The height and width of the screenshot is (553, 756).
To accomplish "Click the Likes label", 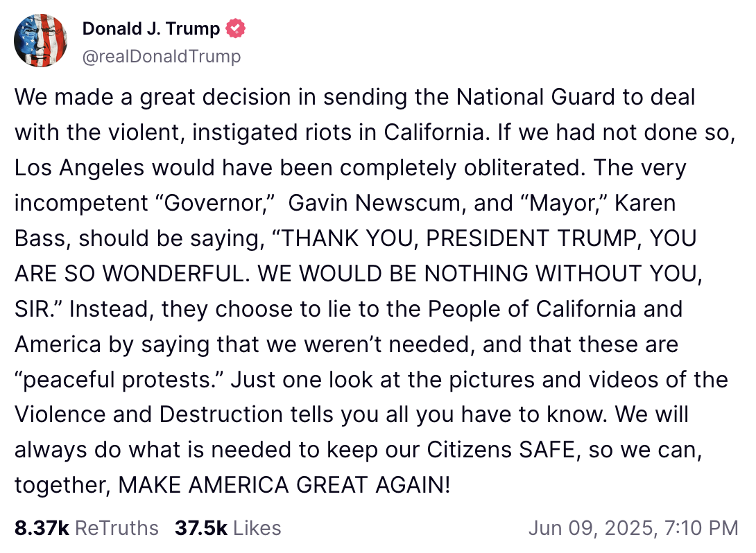I will click(x=257, y=528).
